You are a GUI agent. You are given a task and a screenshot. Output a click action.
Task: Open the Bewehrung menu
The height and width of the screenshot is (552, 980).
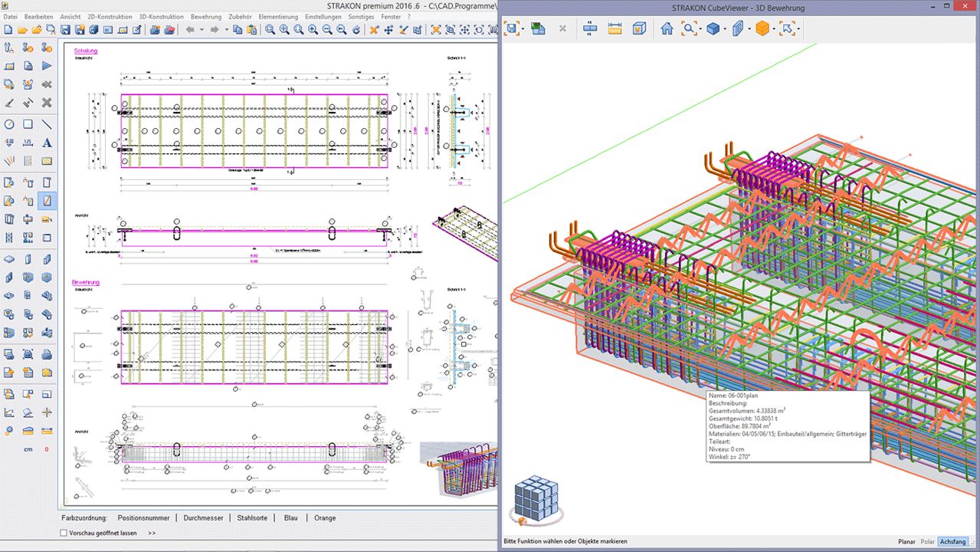coord(205,16)
